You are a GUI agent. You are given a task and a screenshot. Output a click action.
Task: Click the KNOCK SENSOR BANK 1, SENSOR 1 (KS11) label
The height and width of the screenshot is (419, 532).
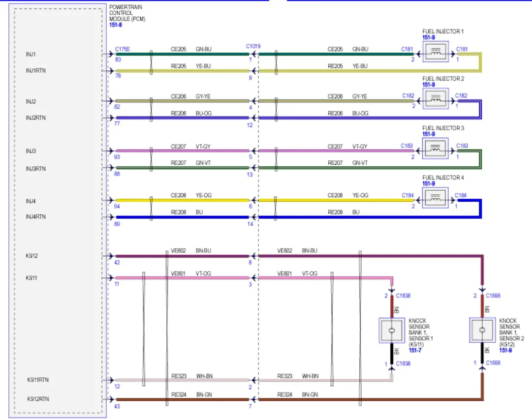tap(421, 332)
